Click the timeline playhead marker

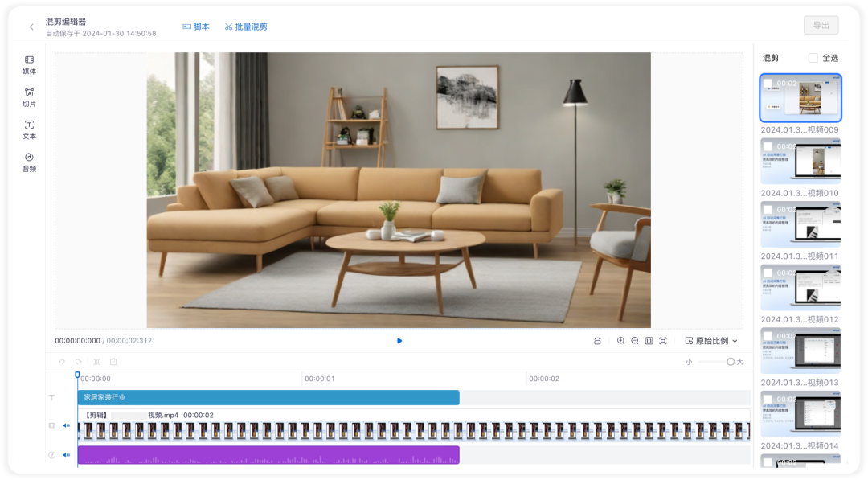(77, 375)
